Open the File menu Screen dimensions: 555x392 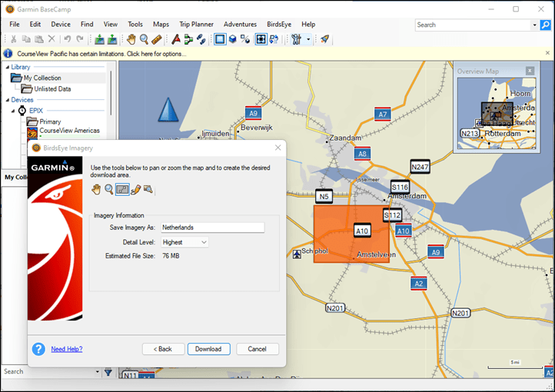tap(15, 24)
